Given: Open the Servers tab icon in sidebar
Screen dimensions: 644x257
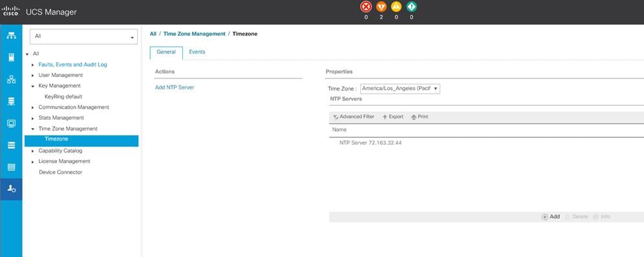Looking at the screenshot, I should click(x=11, y=58).
